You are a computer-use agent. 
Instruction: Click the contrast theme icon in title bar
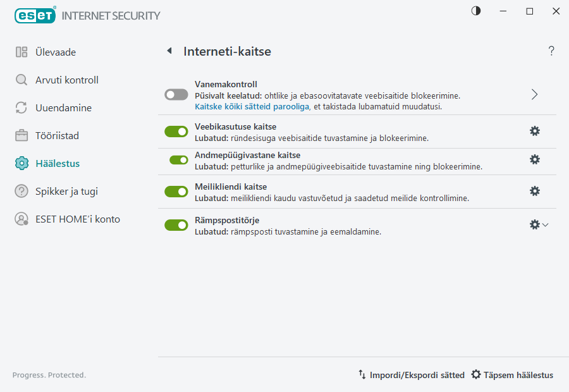(475, 11)
